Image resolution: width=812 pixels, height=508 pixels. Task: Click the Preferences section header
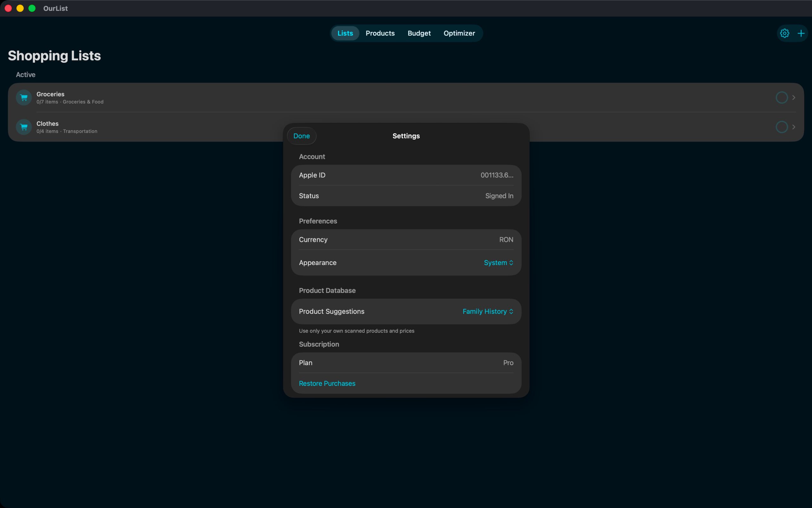click(x=318, y=221)
